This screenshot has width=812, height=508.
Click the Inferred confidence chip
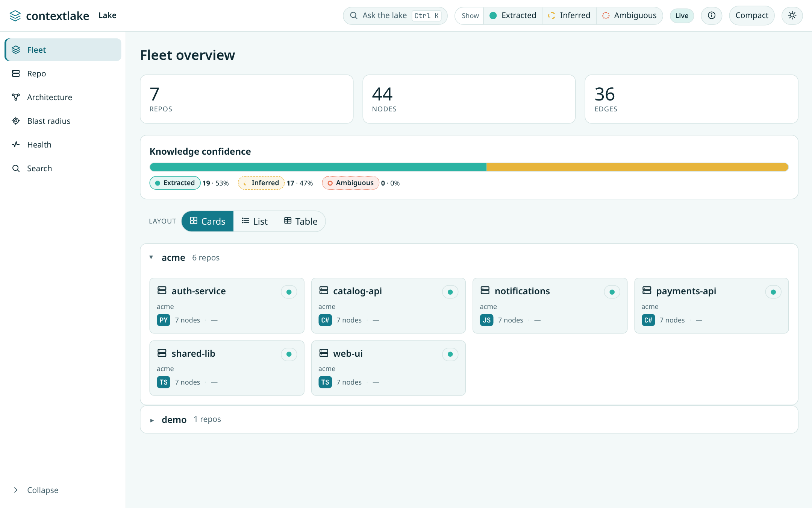click(261, 183)
